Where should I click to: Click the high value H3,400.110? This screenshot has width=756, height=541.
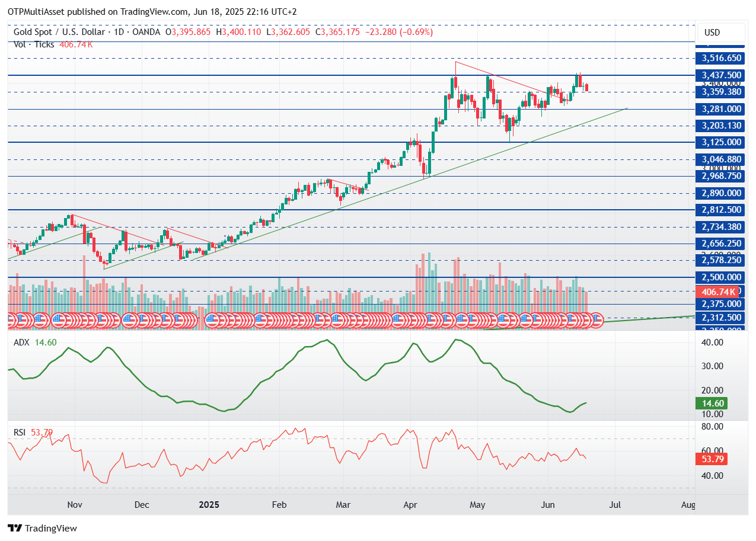pyautogui.click(x=238, y=32)
